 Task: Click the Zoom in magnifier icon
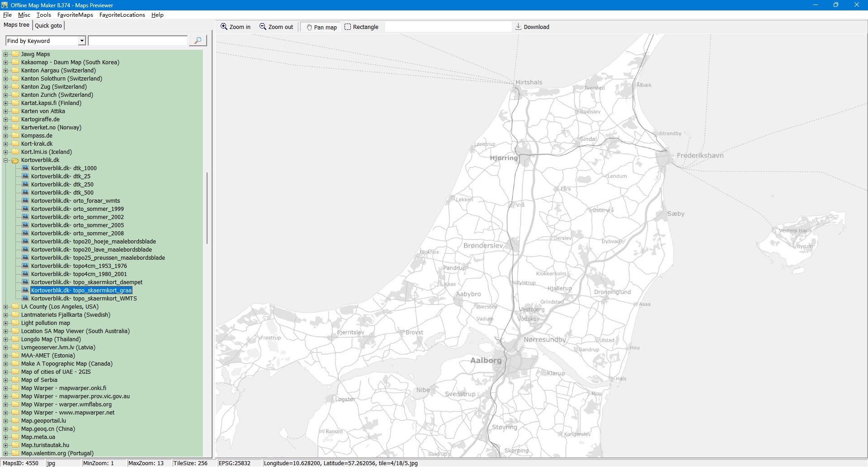point(224,27)
